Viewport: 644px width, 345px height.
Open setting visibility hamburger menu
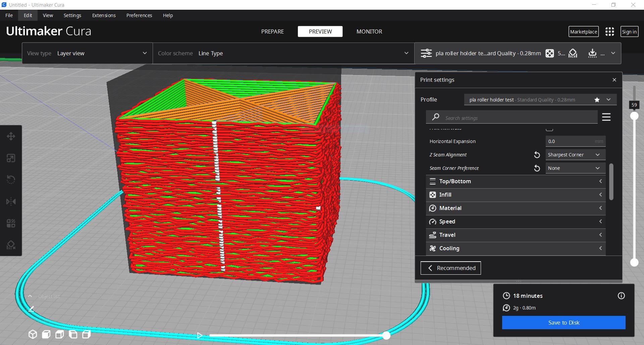point(606,117)
